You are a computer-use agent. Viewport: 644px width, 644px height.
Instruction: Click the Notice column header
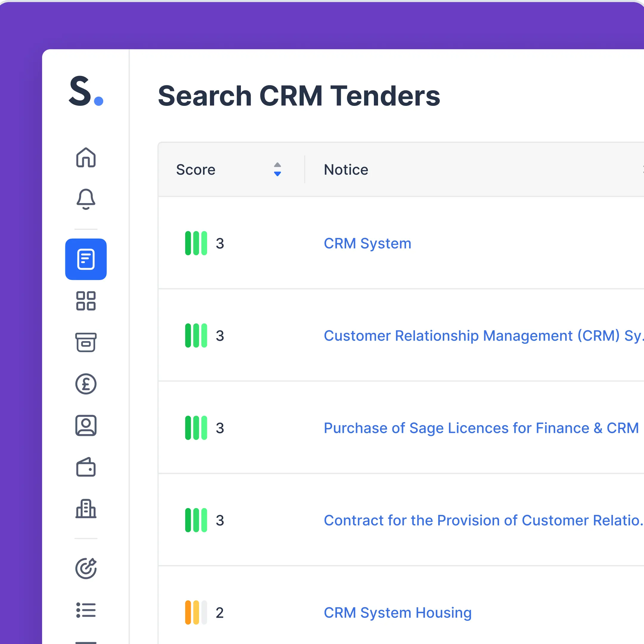pos(346,170)
